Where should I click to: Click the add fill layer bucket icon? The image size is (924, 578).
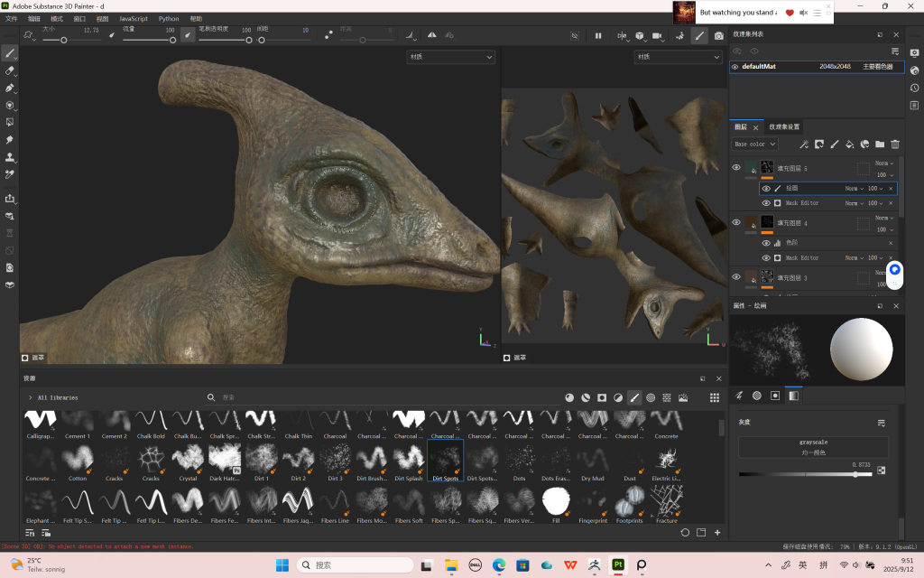point(849,144)
